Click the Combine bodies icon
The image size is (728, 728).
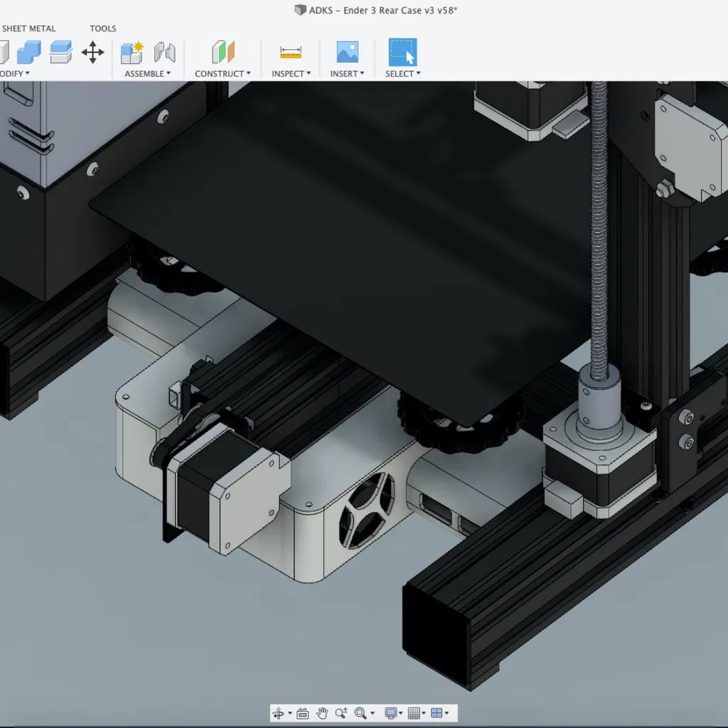(30, 52)
